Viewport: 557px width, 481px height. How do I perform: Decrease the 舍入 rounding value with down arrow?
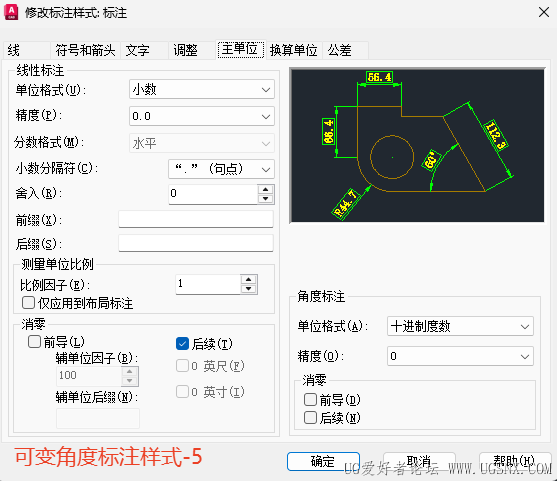(265, 199)
